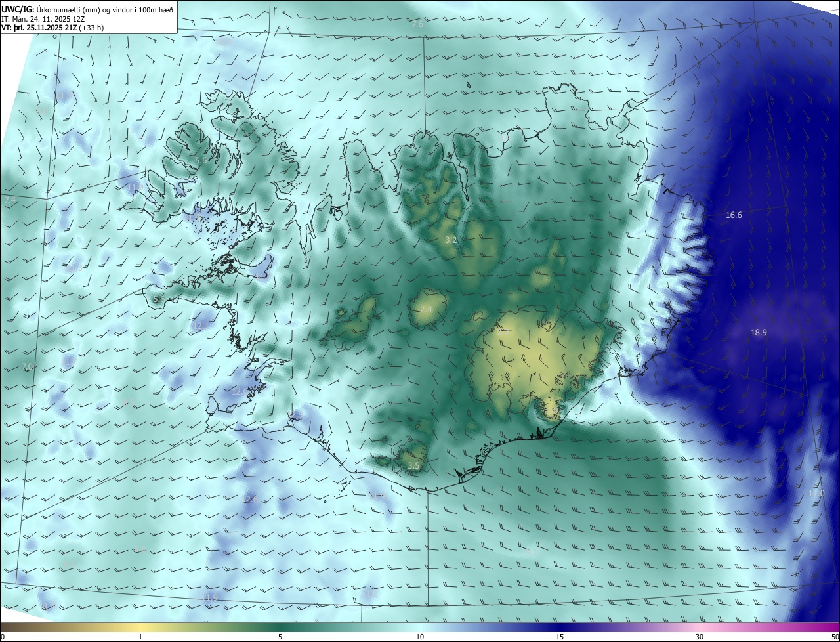Click the 50 tick on the colour scale
The image size is (840, 642).
[x=835, y=637]
